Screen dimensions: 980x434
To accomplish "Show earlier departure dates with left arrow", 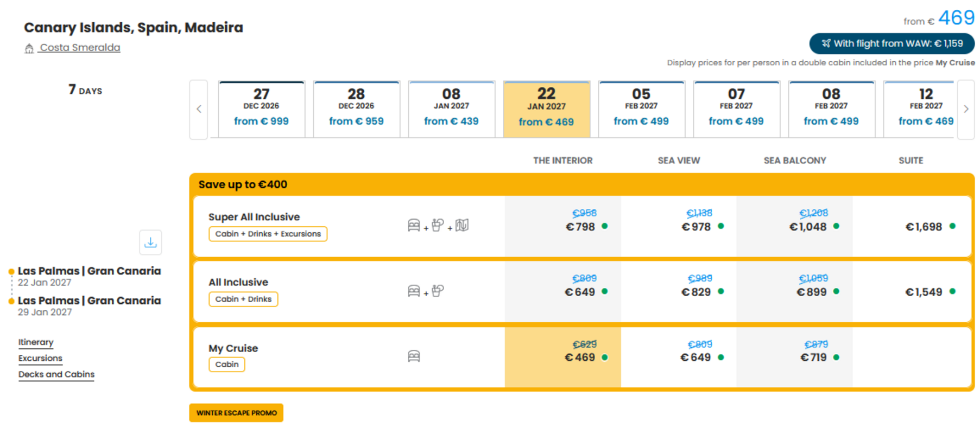I will (x=199, y=109).
